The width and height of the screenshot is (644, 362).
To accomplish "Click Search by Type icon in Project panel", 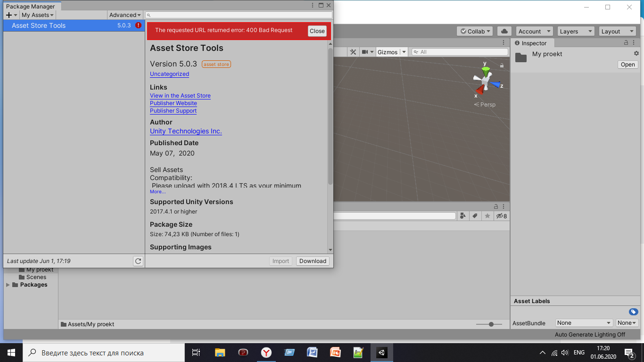I will pos(463,216).
